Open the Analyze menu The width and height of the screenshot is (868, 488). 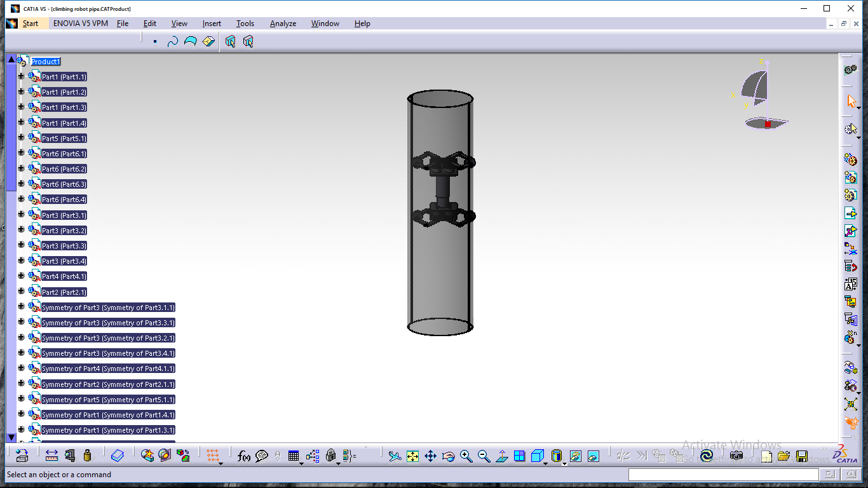[283, 24]
